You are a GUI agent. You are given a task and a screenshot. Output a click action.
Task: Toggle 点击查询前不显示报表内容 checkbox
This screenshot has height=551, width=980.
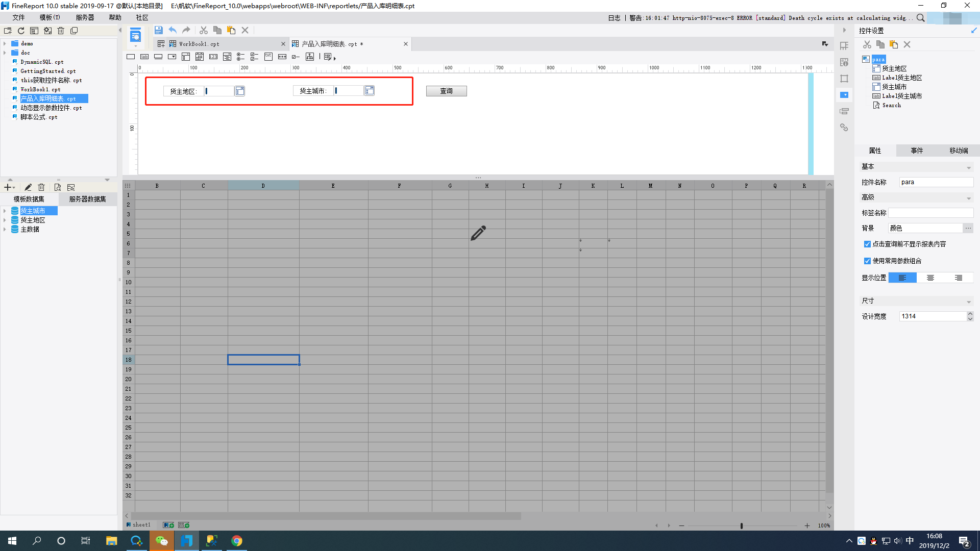pos(867,244)
